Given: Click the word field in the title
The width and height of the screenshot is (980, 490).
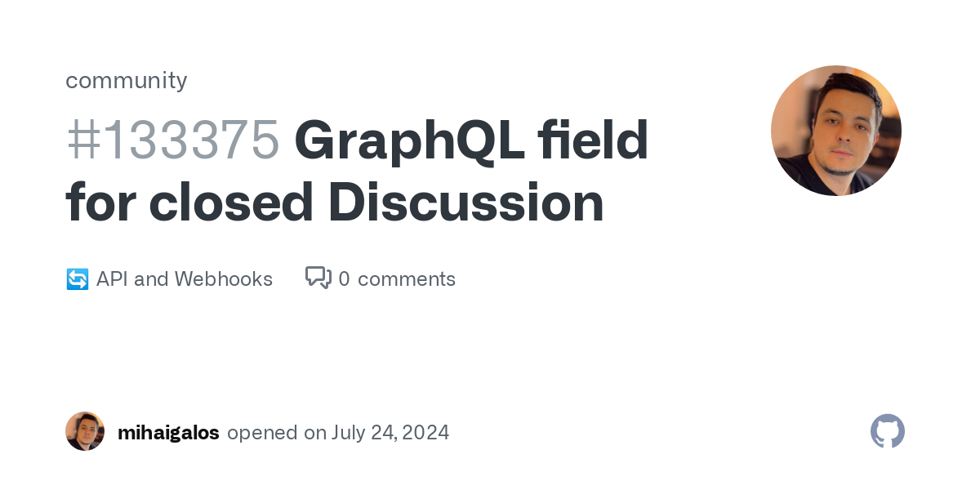Looking at the screenshot, I should (593, 140).
